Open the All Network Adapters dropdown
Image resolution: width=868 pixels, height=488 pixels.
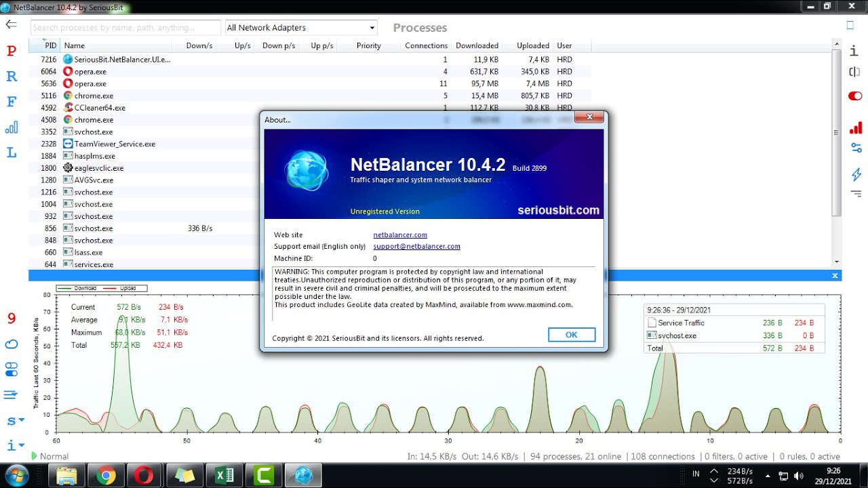pos(300,28)
